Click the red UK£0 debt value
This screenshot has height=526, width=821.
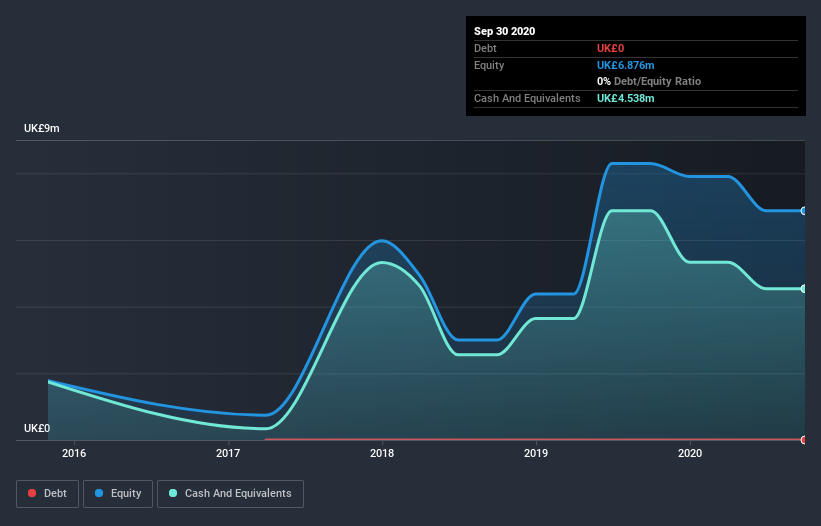pyautogui.click(x=610, y=48)
